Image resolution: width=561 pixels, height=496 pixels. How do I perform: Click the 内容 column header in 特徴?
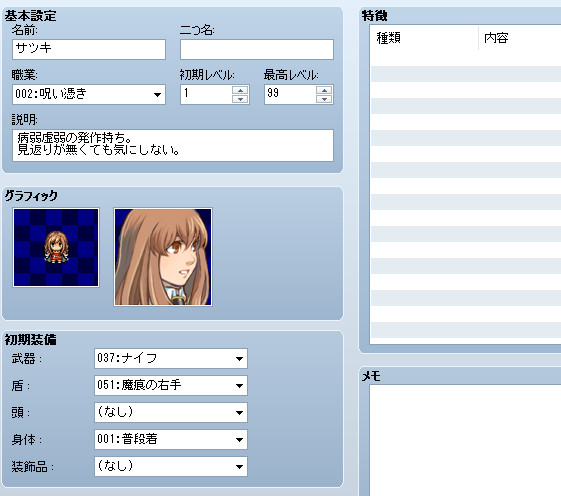[520, 38]
